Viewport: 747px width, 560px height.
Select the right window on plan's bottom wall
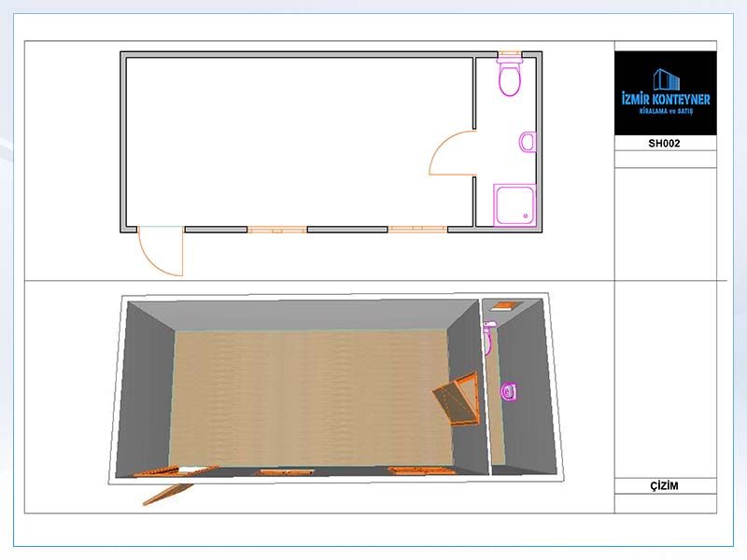[x=417, y=229]
